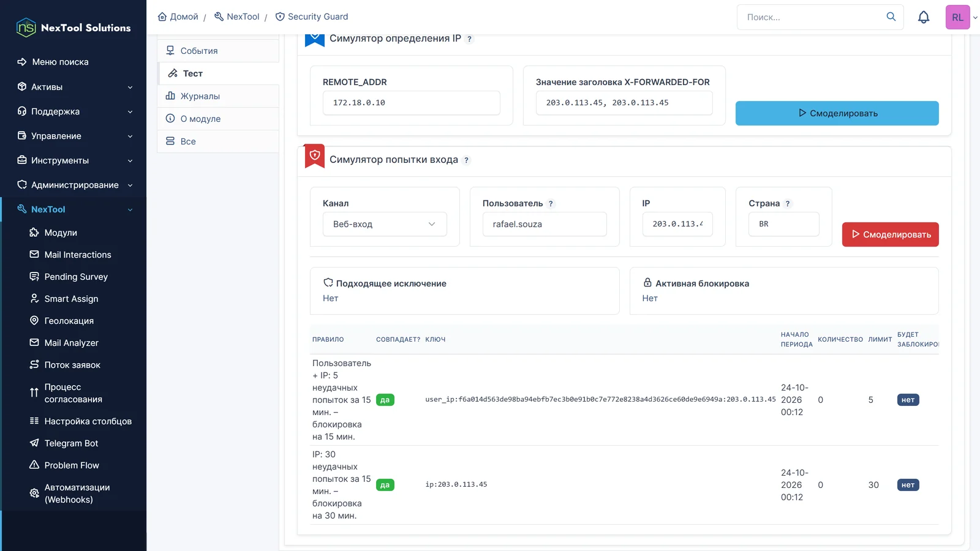Open Security Guard breadcrumb link
This screenshot has height=551, width=980.
[x=312, y=17]
